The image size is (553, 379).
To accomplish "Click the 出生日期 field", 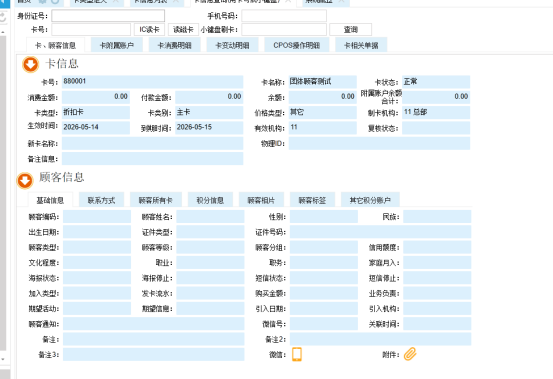I will [97, 232].
